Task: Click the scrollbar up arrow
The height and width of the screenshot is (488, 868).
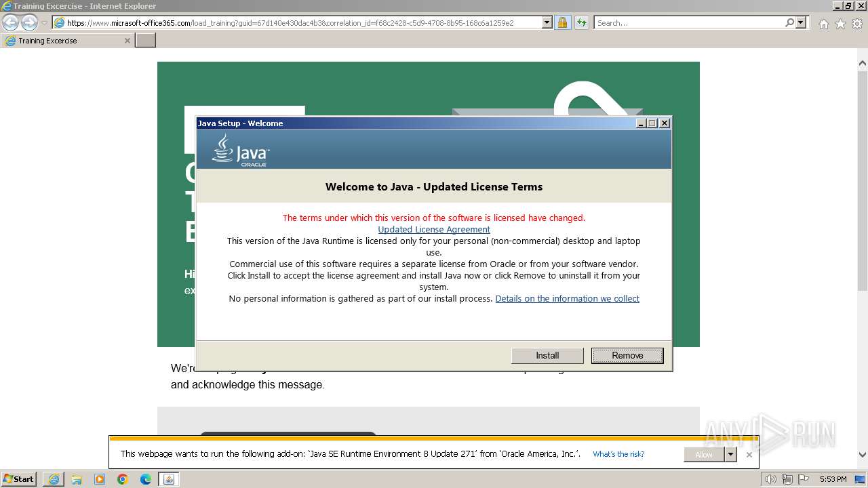Action: [863, 63]
